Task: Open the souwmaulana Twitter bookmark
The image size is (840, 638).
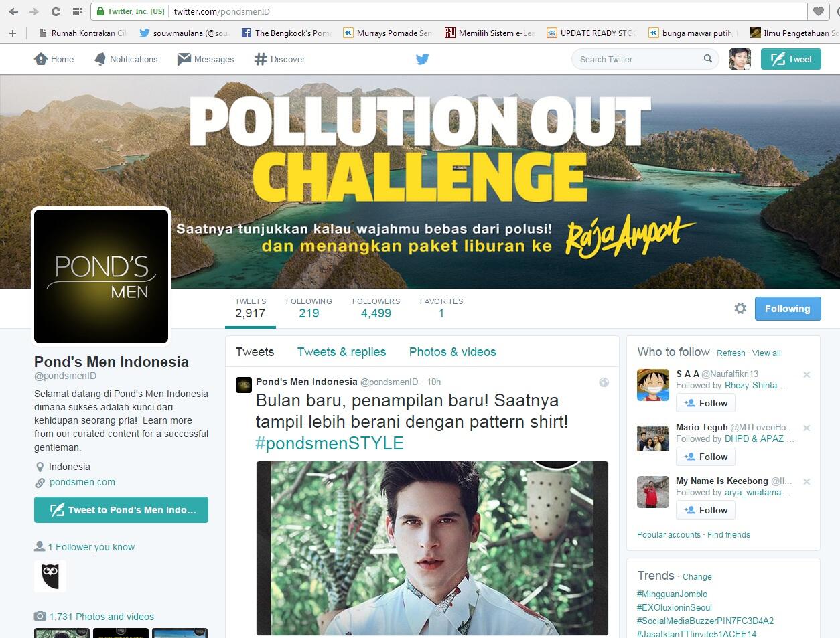Action: (184, 33)
